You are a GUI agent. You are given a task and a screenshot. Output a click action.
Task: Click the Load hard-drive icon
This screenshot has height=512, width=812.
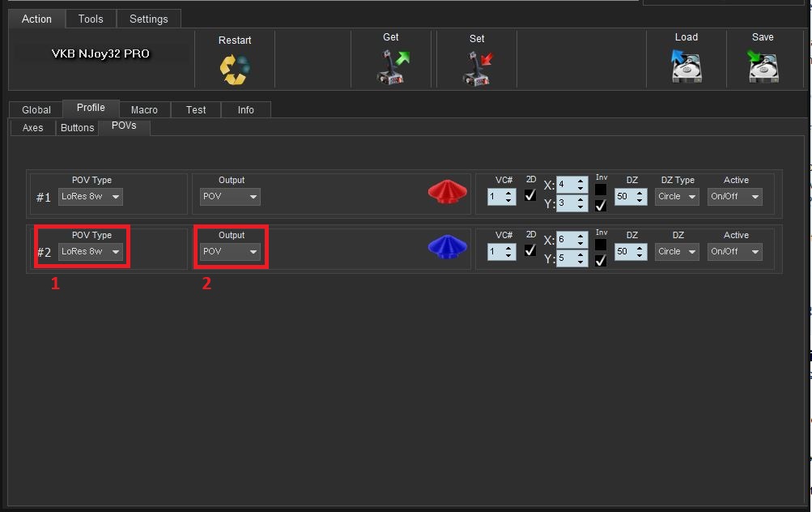[x=687, y=66]
